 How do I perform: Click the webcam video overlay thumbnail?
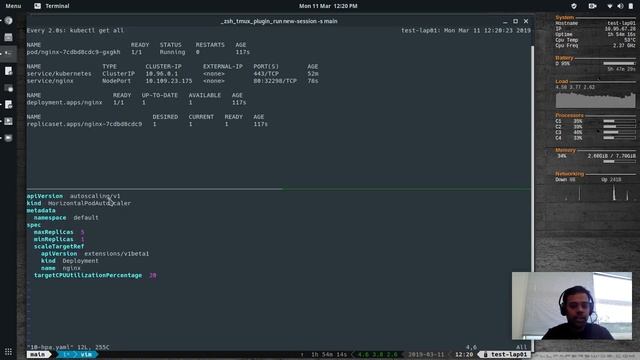point(572,306)
